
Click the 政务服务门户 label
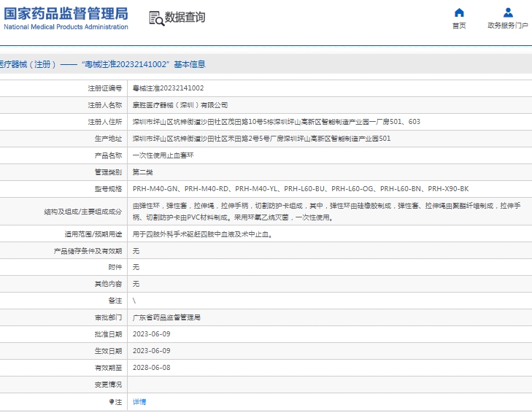pyautogui.click(x=508, y=26)
